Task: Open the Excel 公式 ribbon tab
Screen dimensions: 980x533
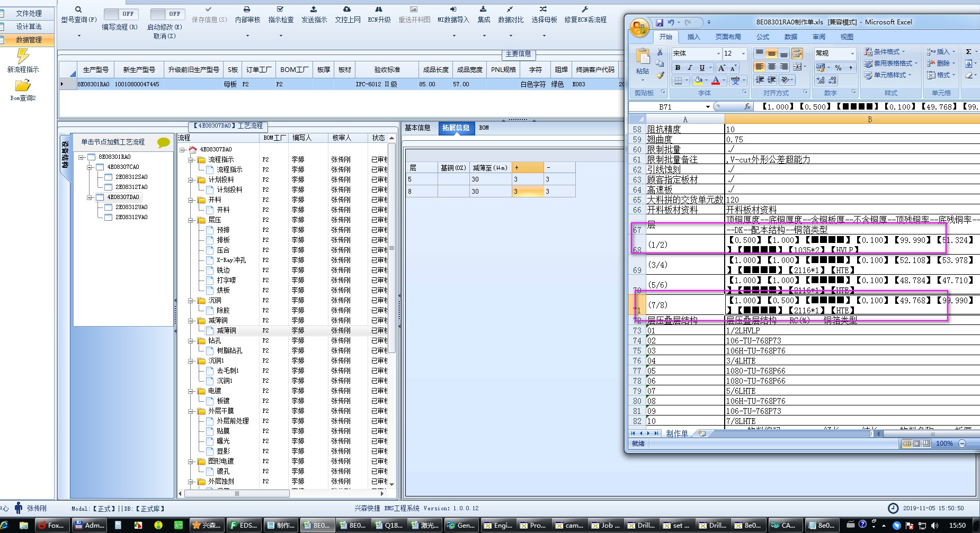Action: (763, 37)
